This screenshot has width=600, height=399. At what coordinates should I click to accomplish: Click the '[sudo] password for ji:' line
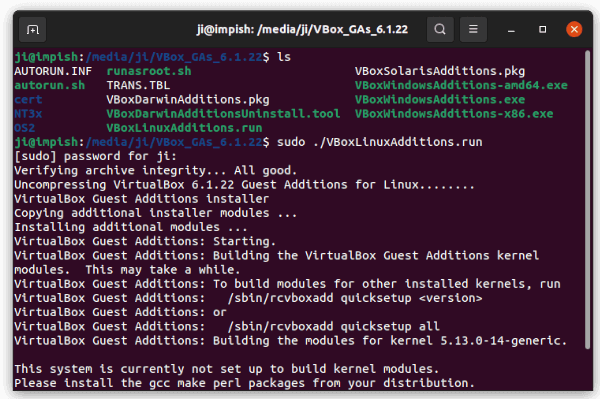(x=95, y=156)
